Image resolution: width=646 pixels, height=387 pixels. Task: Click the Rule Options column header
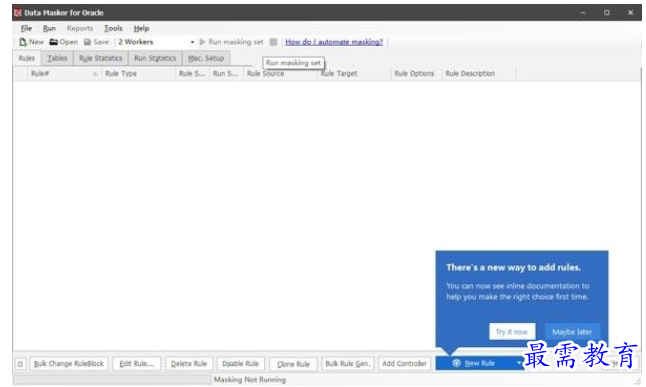(416, 74)
